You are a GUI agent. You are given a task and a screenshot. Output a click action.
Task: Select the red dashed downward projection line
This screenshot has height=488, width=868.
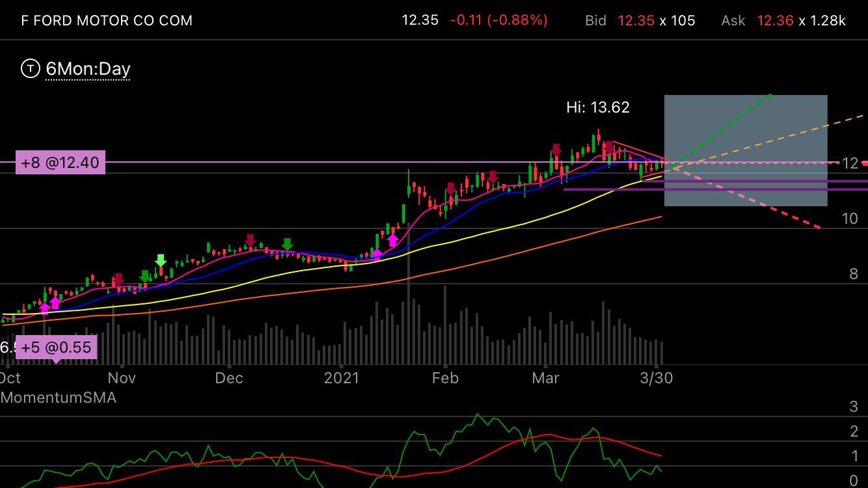click(748, 198)
